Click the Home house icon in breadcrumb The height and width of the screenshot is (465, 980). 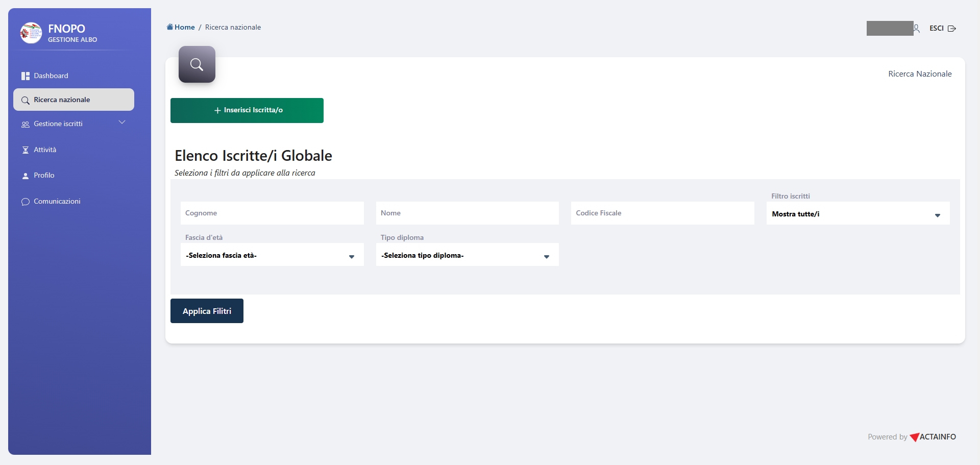170,27
